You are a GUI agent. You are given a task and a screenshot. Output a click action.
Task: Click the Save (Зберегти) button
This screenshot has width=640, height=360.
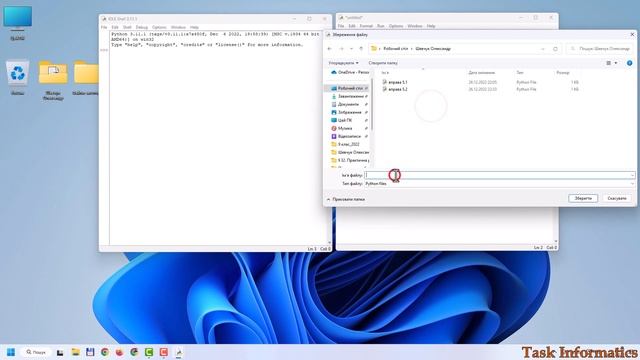[x=583, y=198]
